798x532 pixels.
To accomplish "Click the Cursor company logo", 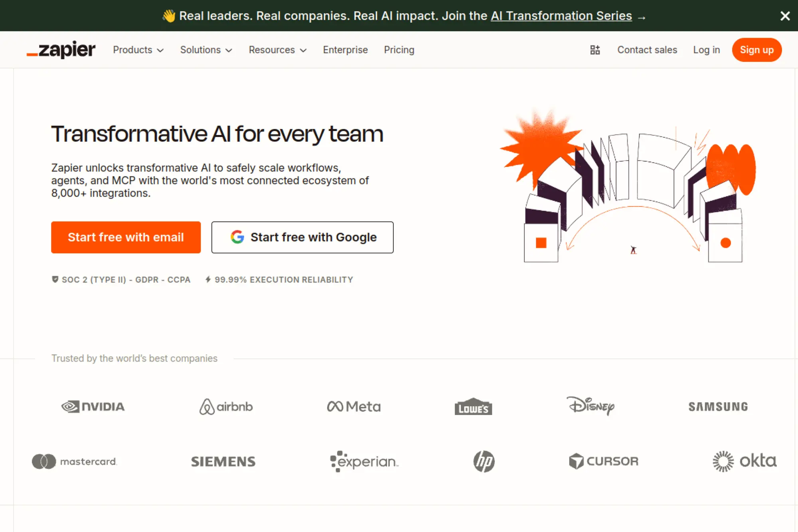I will 604,461.
